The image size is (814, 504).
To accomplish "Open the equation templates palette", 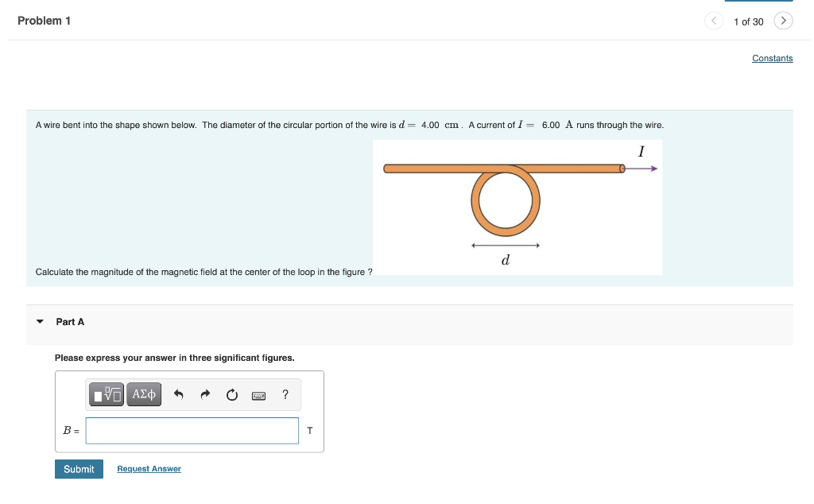I will tap(107, 394).
